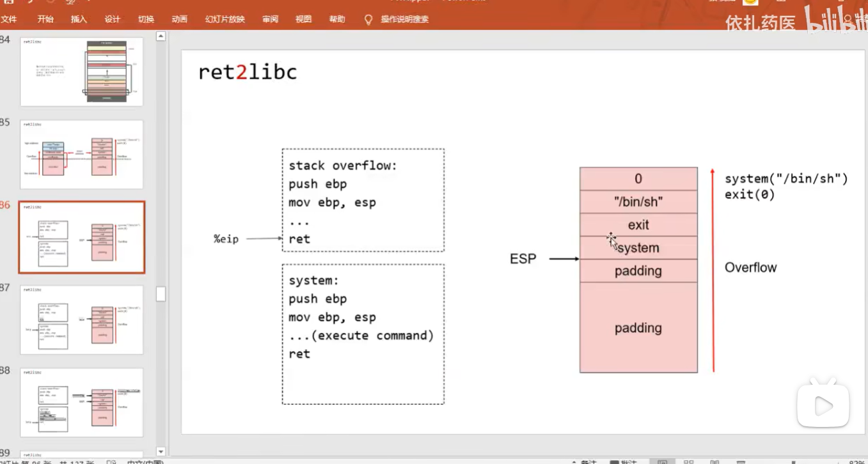Click the "0" stack cell
The height and width of the screenshot is (464, 868).
pyautogui.click(x=638, y=179)
